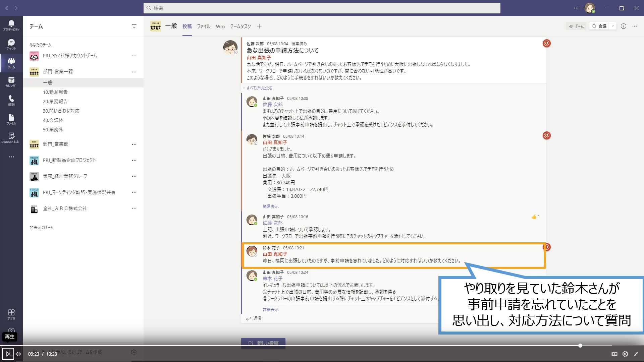Open the Files (ファイル) sidebar icon
This screenshot has height=362, width=644.
pyautogui.click(x=11, y=119)
